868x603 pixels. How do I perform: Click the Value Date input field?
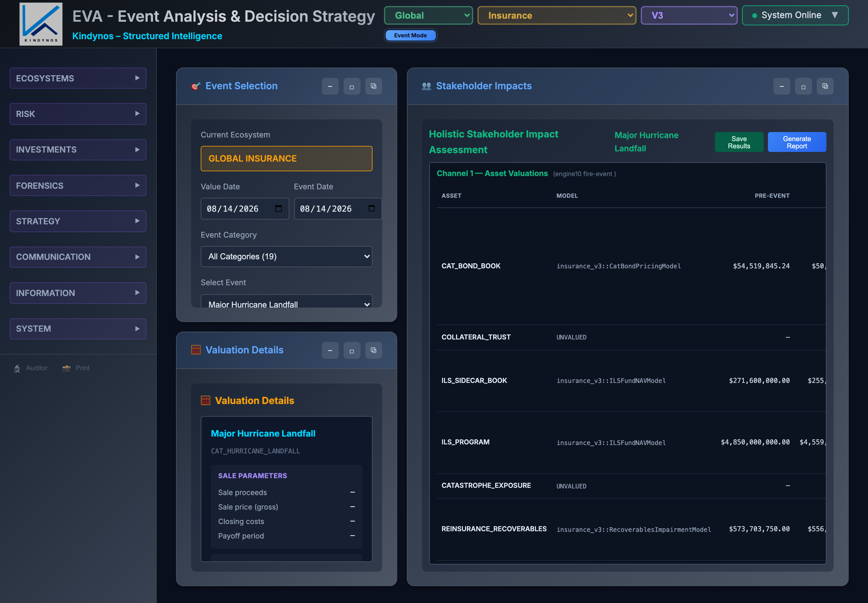(245, 209)
